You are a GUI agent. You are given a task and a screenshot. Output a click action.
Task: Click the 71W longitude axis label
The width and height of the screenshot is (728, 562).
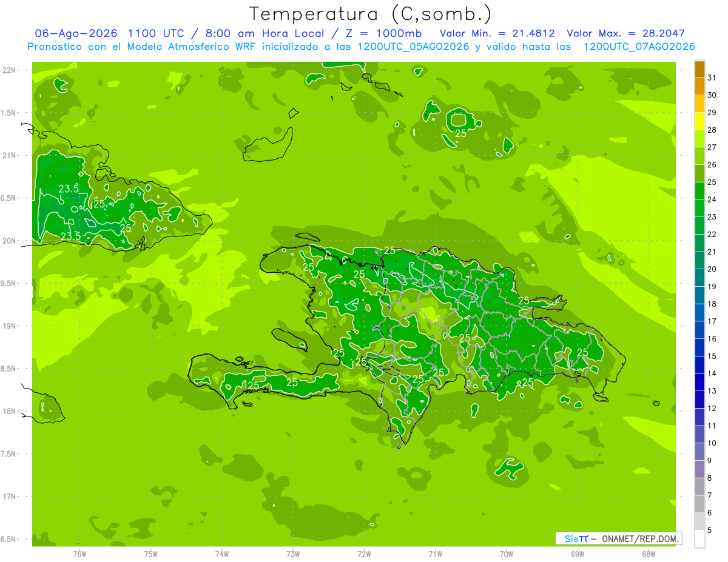(x=435, y=554)
